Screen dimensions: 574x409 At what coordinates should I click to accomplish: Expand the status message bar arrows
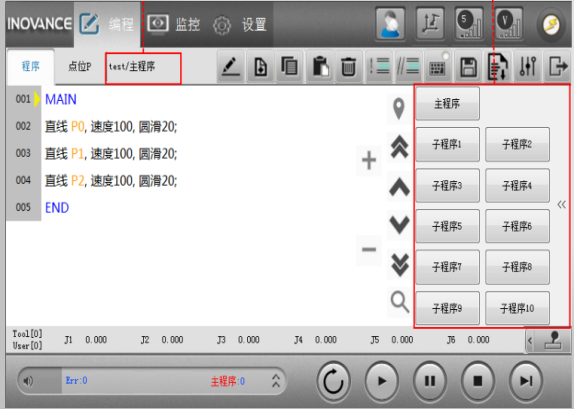pyautogui.click(x=276, y=381)
